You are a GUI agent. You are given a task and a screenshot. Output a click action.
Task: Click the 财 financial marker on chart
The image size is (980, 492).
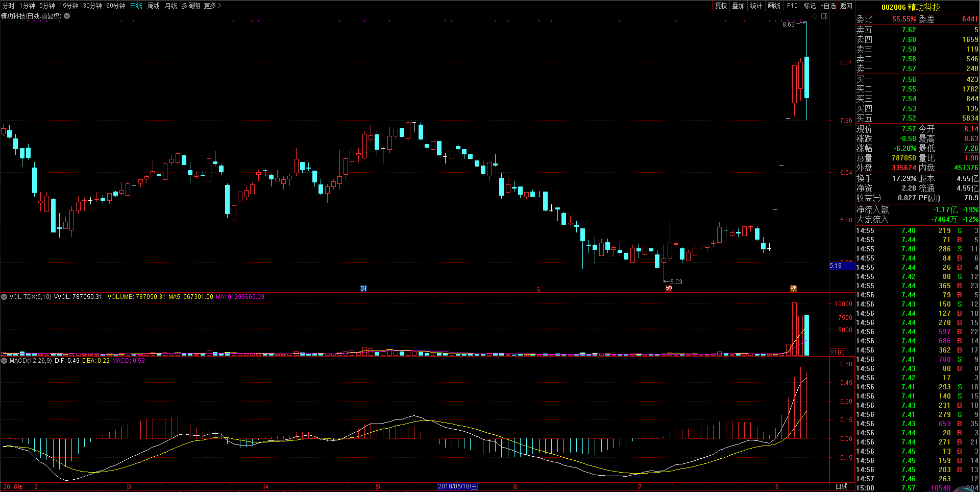pos(363,288)
